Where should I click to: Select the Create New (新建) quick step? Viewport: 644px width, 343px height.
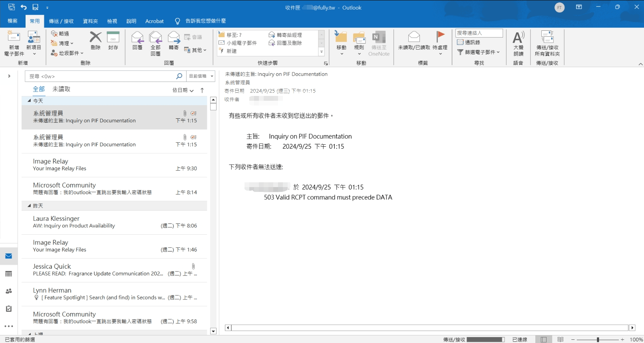point(228,51)
